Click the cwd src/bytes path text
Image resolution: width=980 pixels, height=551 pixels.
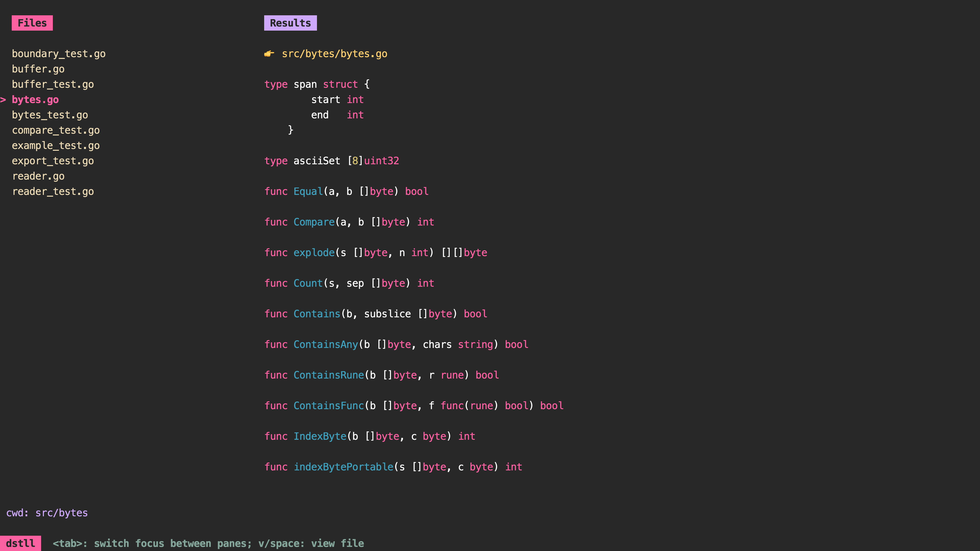[61, 512]
